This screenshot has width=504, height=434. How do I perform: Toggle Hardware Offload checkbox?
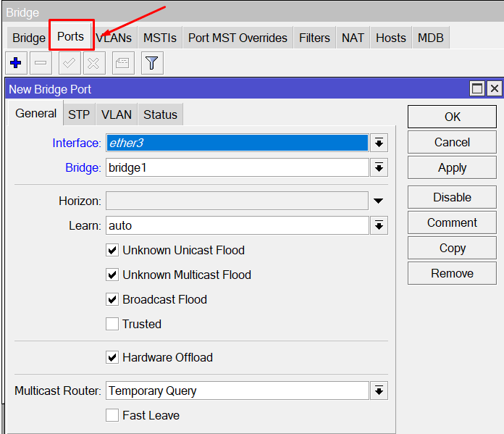coord(112,357)
